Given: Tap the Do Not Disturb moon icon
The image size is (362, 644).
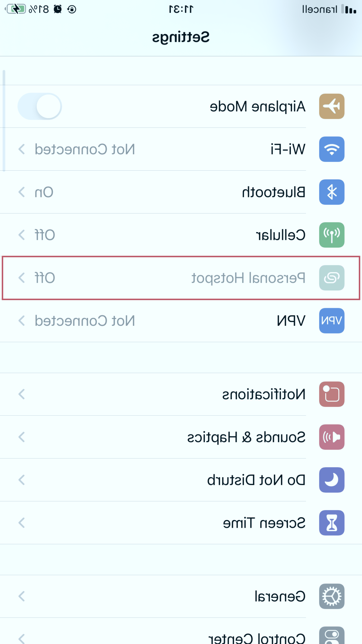Looking at the screenshot, I should click(331, 480).
